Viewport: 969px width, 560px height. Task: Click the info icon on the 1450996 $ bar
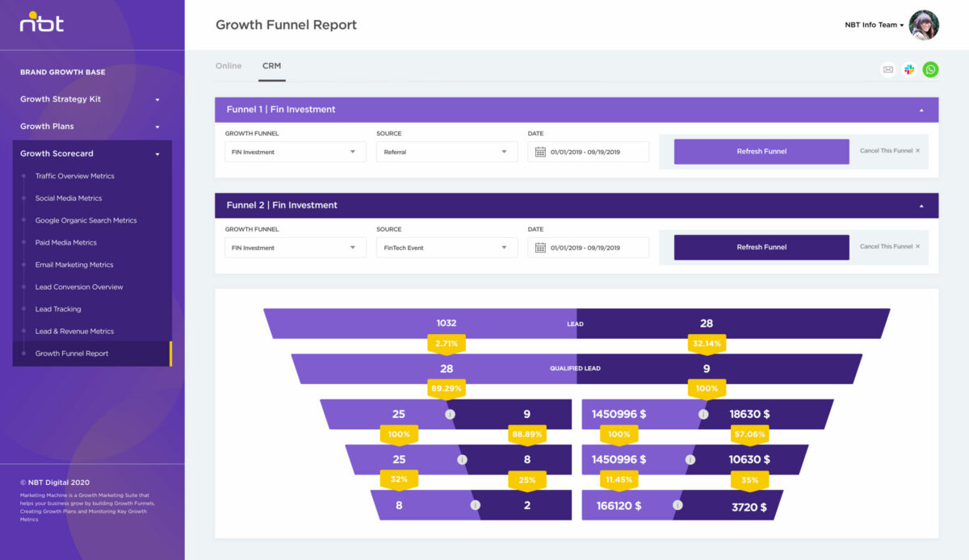(x=703, y=414)
